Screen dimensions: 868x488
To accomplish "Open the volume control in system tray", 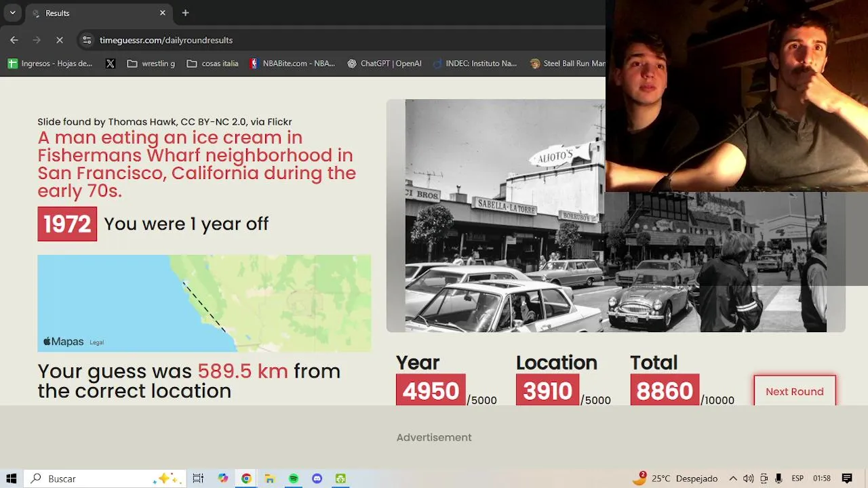I will (x=748, y=479).
